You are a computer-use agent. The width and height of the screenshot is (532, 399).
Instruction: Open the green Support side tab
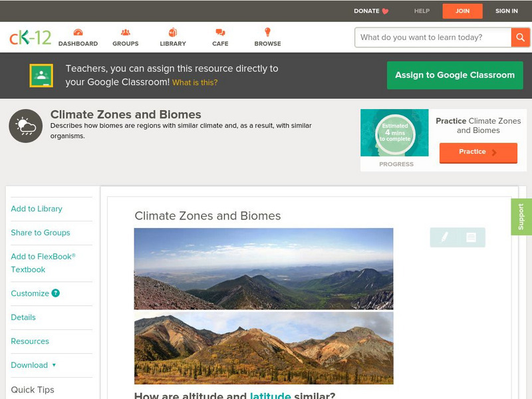[521, 217]
